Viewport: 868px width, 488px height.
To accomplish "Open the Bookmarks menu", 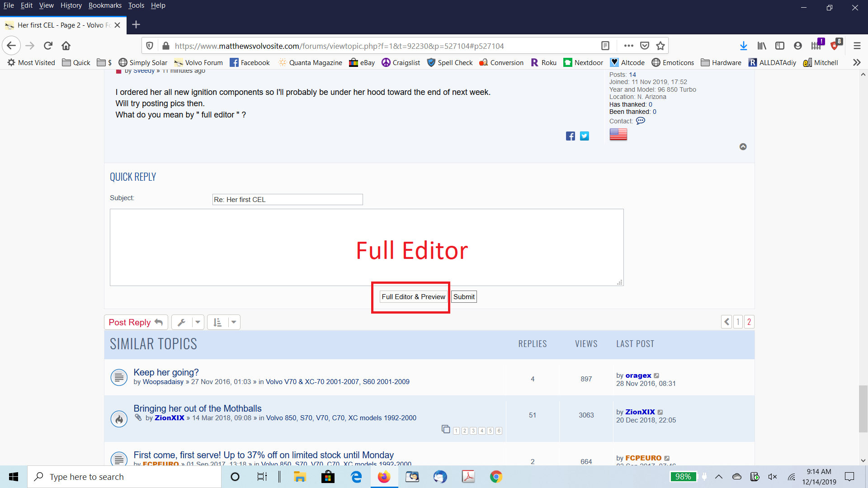I will click(105, 5).
